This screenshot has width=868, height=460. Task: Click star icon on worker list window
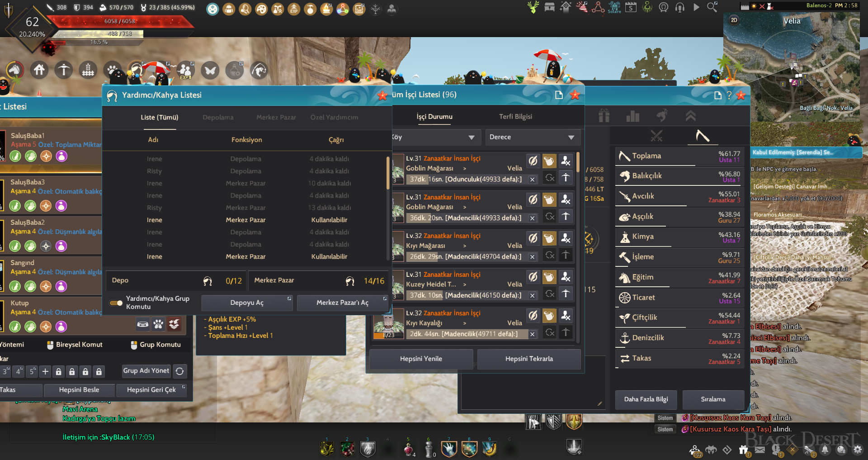(575, 95)
